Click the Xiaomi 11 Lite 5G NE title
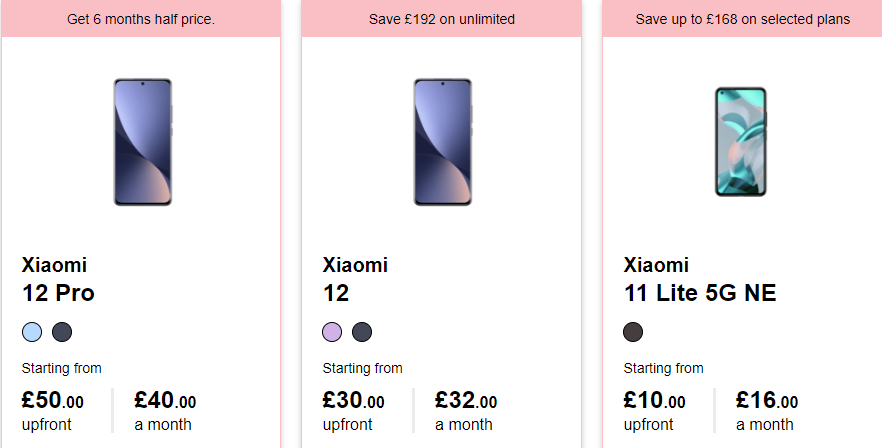Screen dimensions: 882x448 700,279
